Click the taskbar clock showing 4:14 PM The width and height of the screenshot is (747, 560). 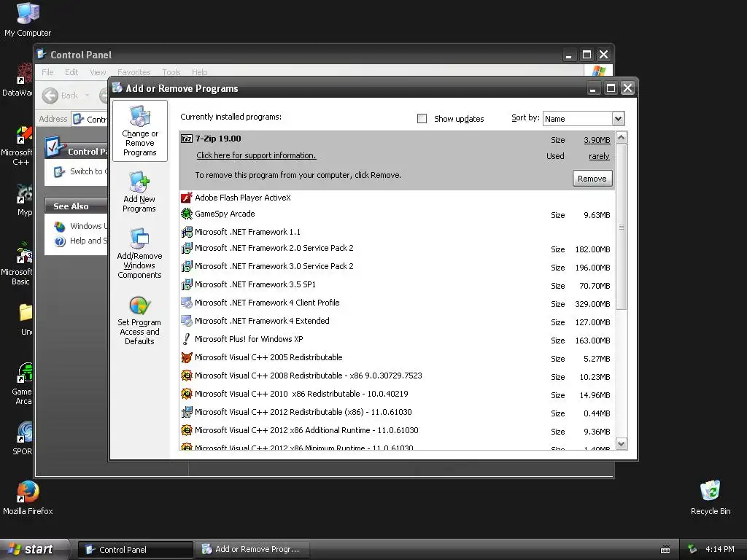719,549
